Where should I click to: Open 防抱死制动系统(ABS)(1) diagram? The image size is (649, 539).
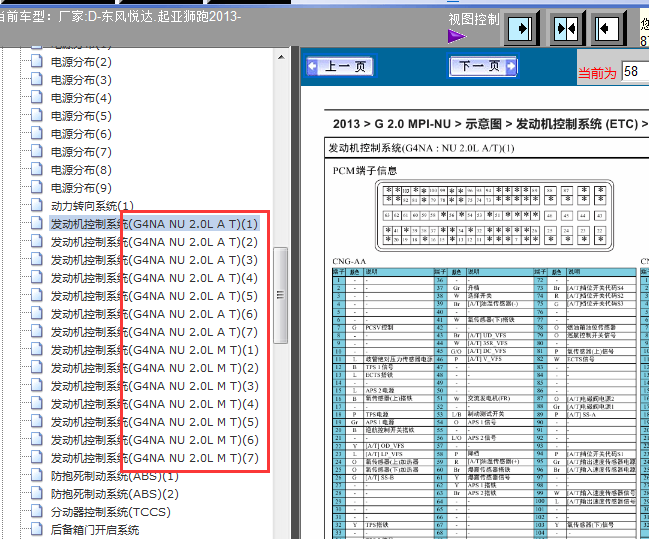115,476
